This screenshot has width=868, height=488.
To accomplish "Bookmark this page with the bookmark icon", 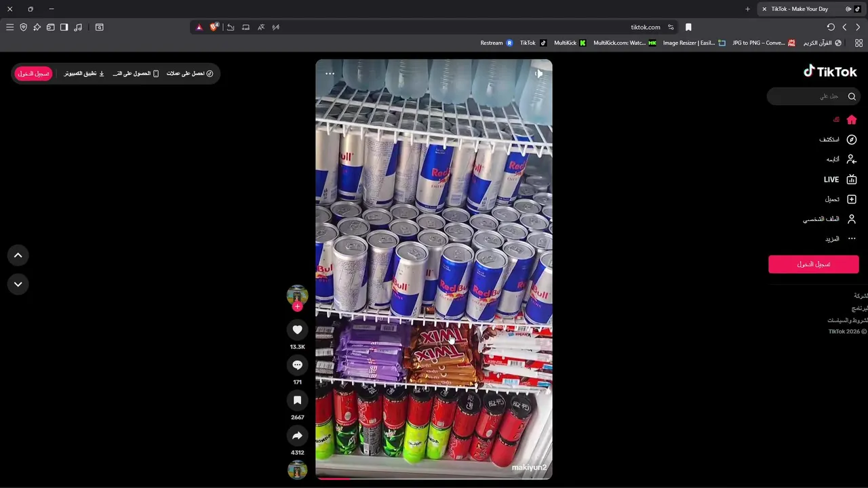I will tap(688, 27).
